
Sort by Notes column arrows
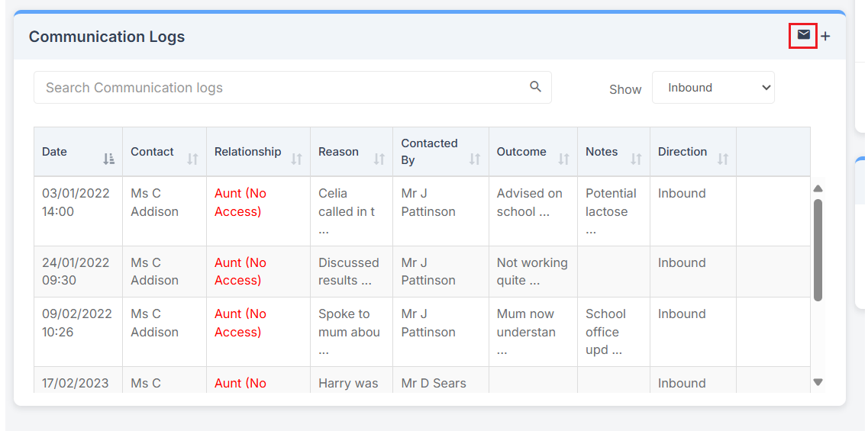tap(636, 159)
